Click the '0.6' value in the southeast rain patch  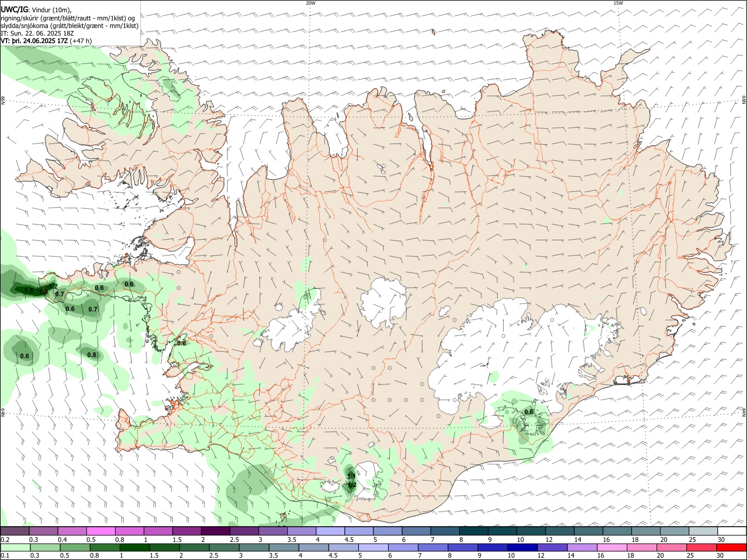[529, 412]
